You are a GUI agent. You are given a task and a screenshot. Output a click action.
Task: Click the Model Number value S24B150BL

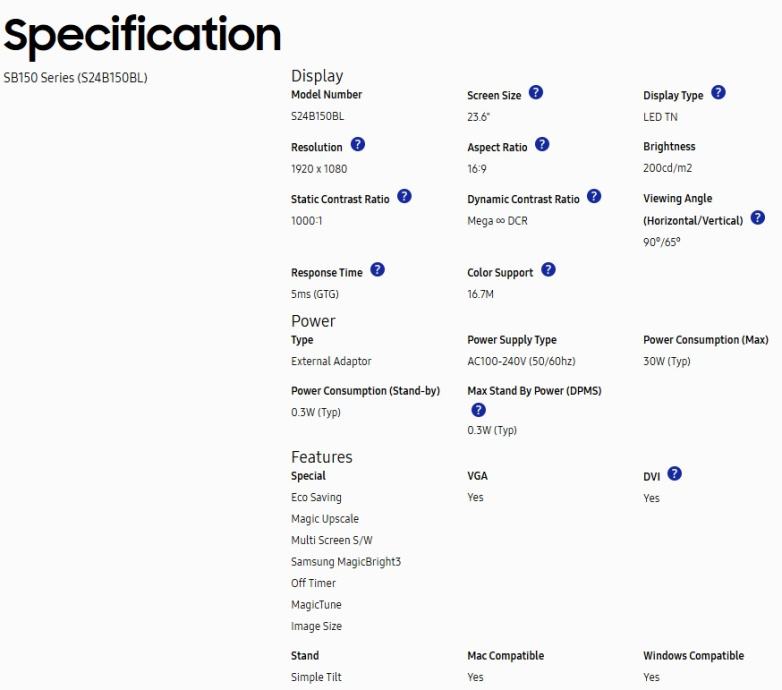click(x=317, y=117)
